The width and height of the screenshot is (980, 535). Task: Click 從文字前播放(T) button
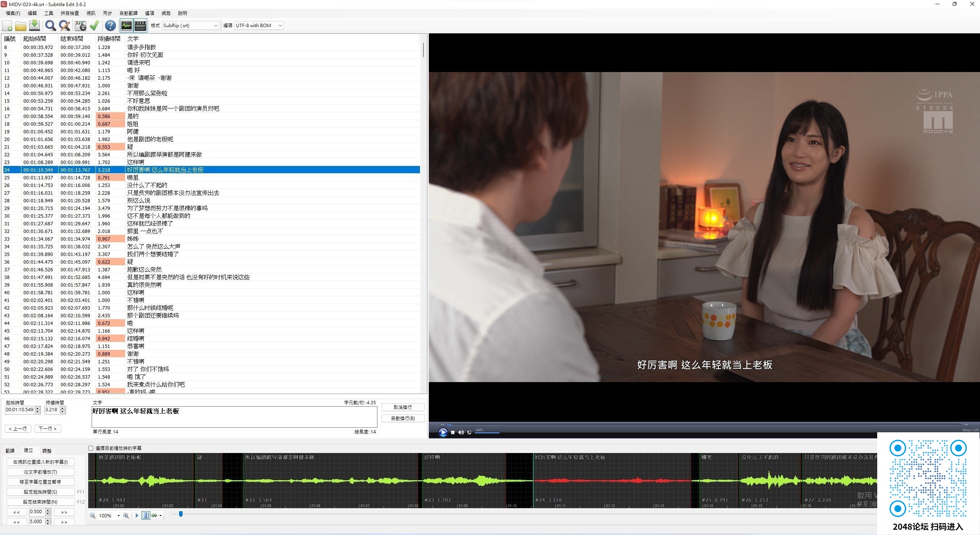[41, 472]
